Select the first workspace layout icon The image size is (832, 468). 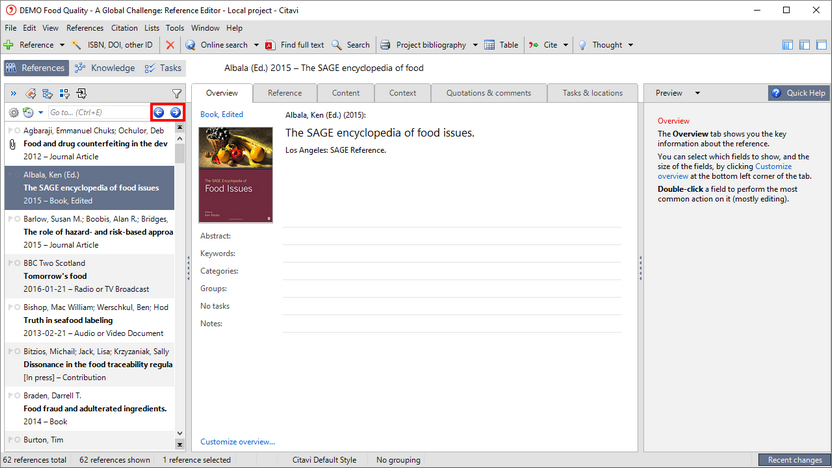[x=787, y=45]
